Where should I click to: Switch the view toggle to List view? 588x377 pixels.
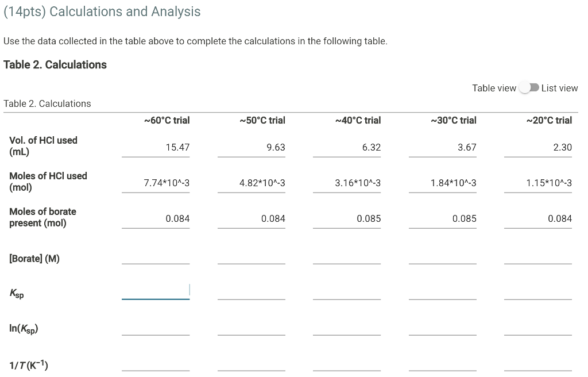click(x=528, y=88)
